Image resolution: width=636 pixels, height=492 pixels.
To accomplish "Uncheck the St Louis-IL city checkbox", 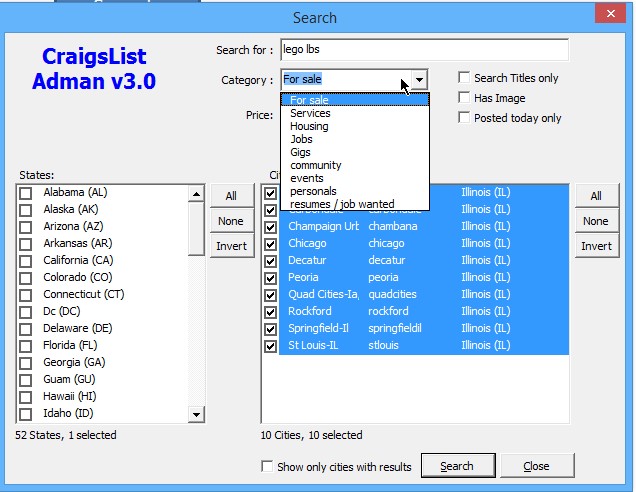I will pyautogui.click(x=271, y=346).
